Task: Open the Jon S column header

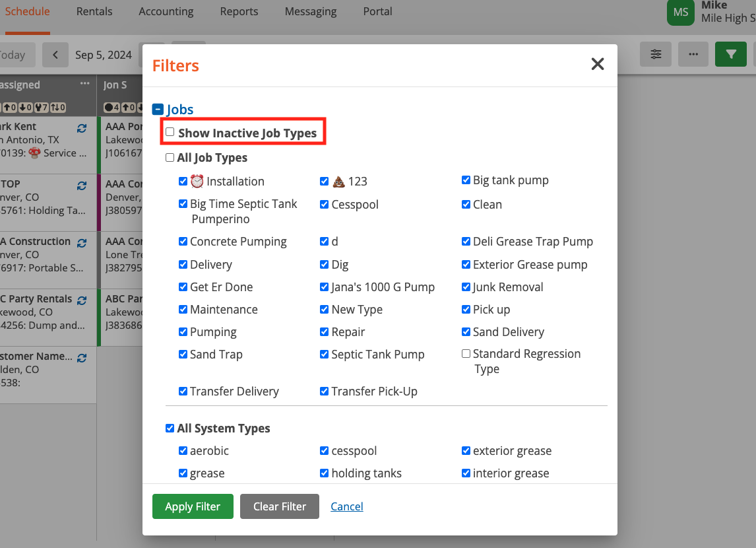Action: click(x=115, y=85)
